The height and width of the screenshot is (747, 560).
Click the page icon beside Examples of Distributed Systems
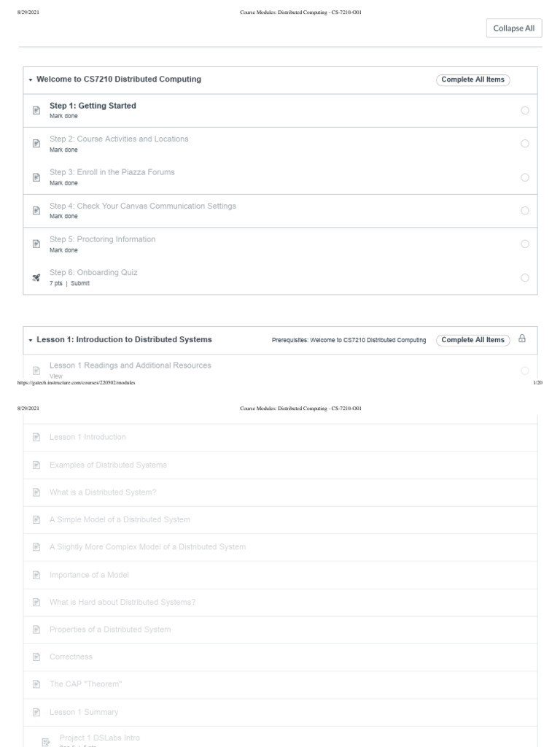point(36,465)
